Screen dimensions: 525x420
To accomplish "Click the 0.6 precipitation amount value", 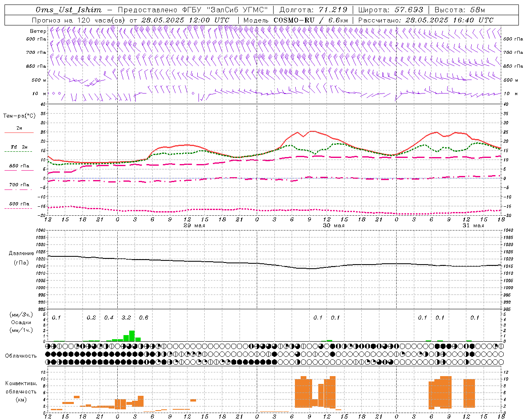I will 144,318.
